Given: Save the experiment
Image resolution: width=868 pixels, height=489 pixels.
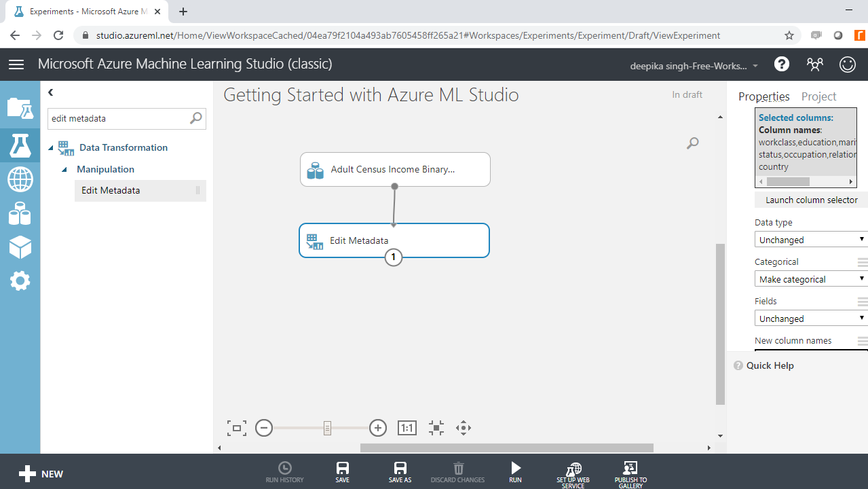Looking at the screenshot, I should coord(343,473).
